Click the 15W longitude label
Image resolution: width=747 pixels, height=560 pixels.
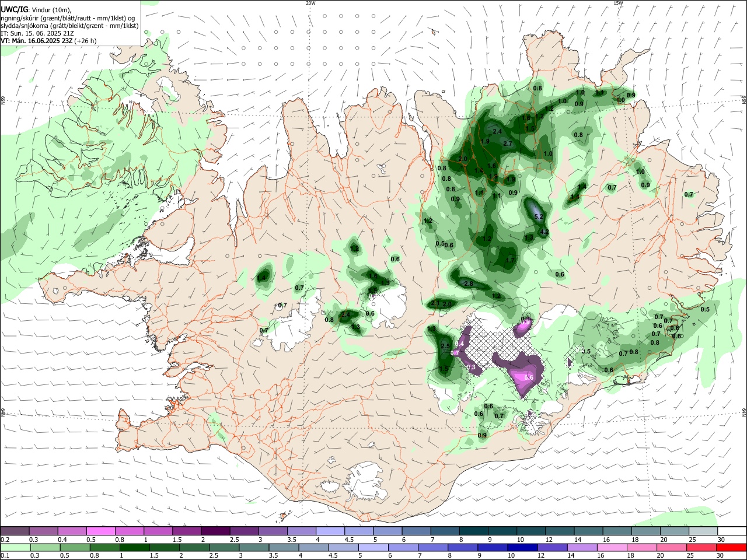tap(618, 2)
